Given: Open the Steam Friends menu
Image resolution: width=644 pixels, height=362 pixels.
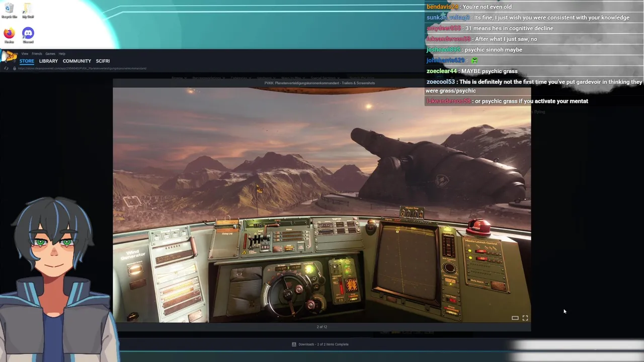Looking at the screenshot, I should (x=37, y=54).
